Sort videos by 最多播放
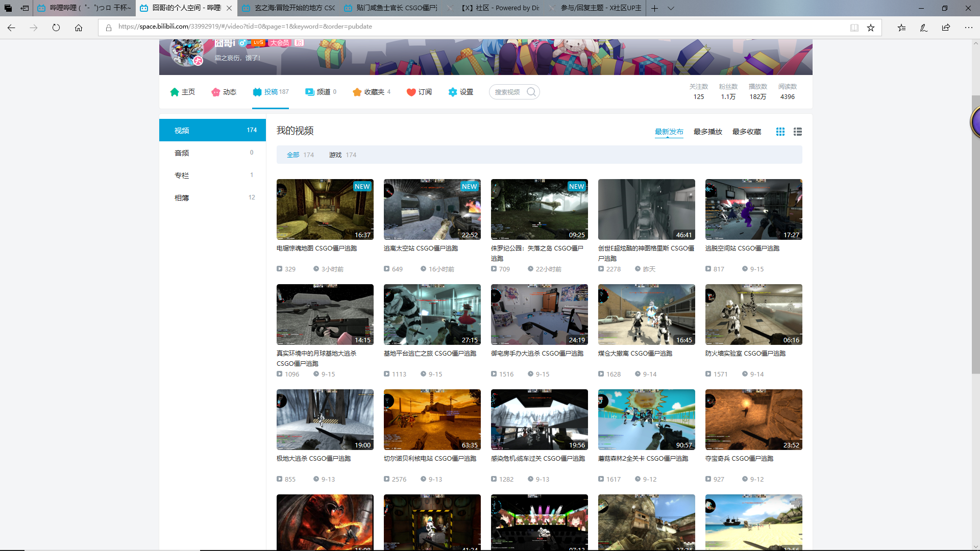Viewport: 980px width, 551px height. [x=707, y=131]
